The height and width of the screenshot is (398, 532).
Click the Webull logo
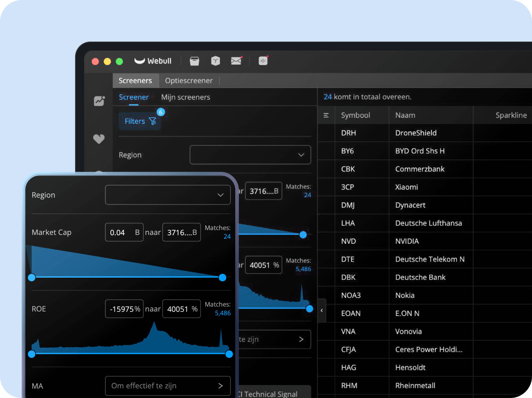(x=153, y=61)
